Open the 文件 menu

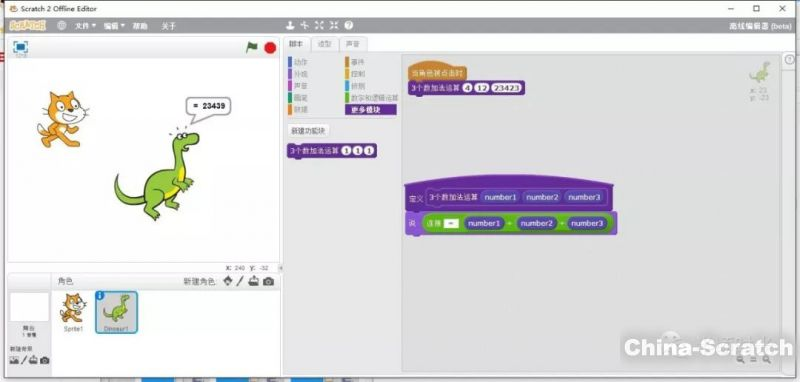point(85,26)
